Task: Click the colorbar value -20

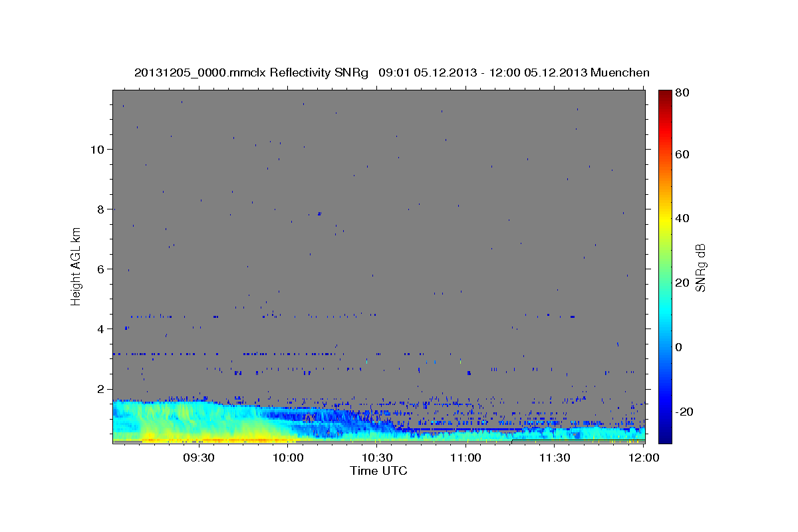Action: coord(683,412)
